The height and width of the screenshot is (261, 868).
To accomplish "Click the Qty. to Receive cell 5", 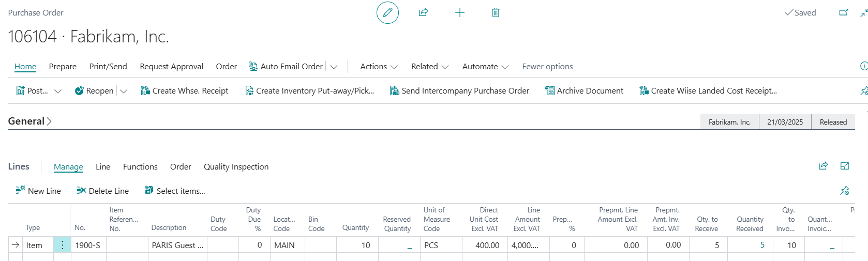I will (708, 245).
